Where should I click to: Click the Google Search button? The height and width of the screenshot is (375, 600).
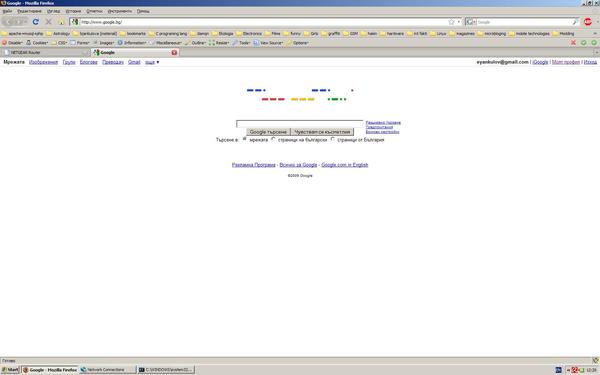coord(268,132)
